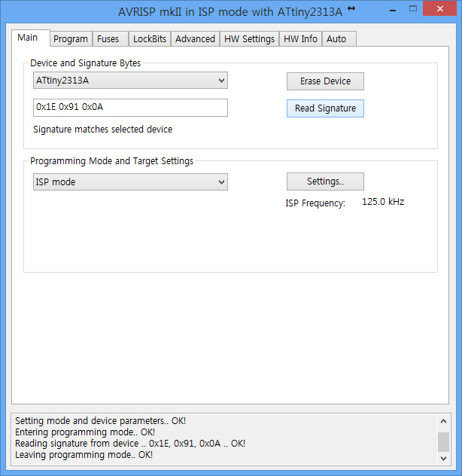Click the Erase Device button
Image resolution: width=462 pixels, height=476 pixels.
pyautogui.click(x=325, y=81)
